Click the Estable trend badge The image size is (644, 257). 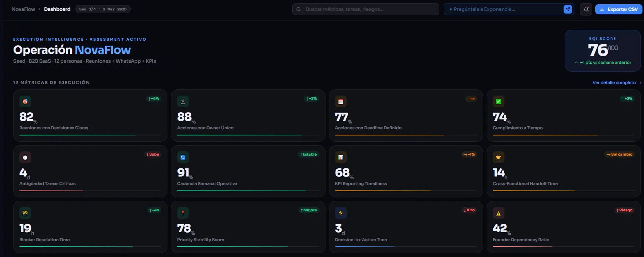308,154
